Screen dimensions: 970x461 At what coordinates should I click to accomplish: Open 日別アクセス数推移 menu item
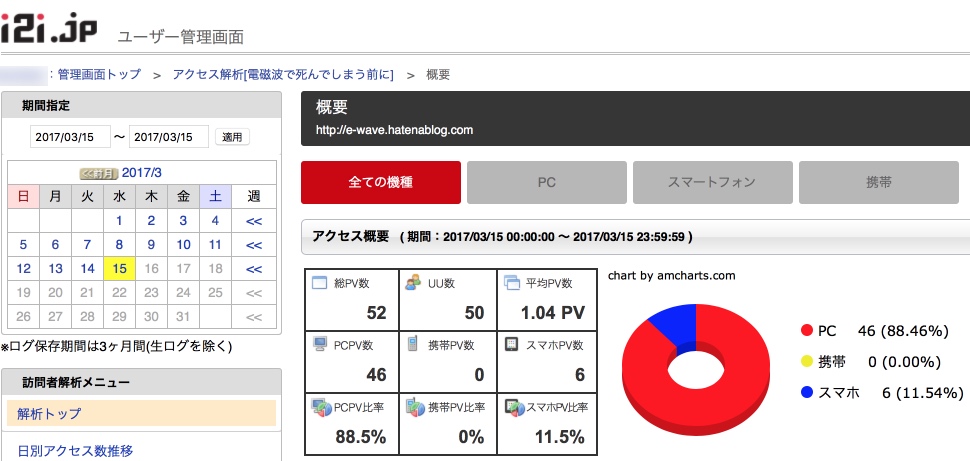75,450
